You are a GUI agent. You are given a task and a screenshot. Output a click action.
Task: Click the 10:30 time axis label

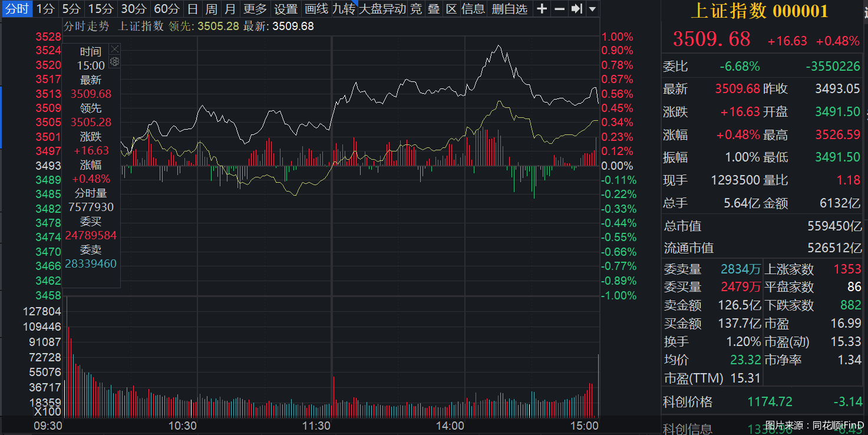click(x=183, y=426)
